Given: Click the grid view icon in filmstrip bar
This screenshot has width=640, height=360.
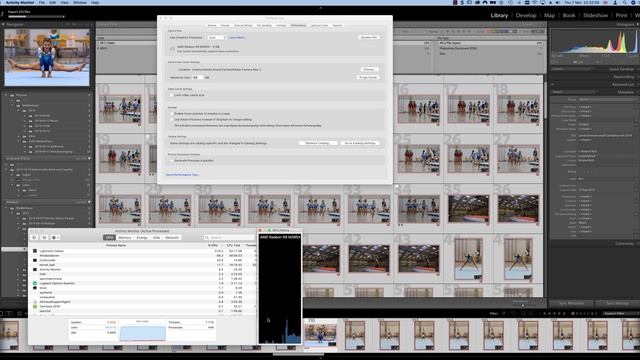Looking at the screenshot, I should pyautogui.click(x=19, y=313).
